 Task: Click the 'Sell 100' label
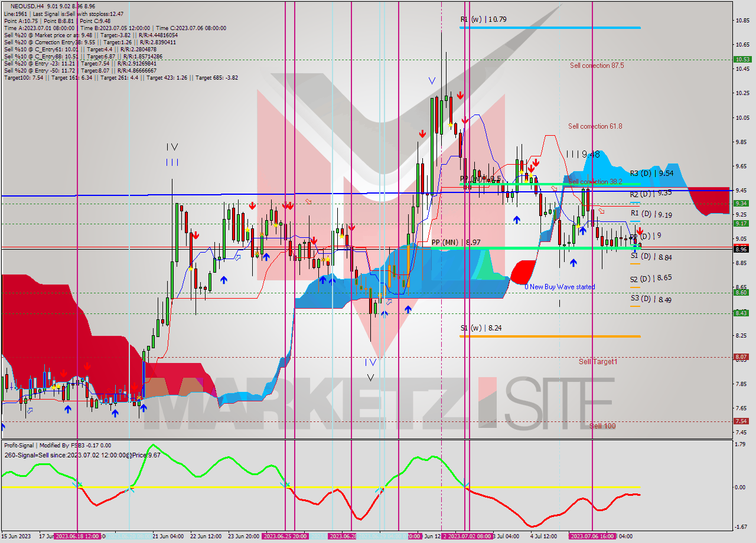click(x=602, y=426)
